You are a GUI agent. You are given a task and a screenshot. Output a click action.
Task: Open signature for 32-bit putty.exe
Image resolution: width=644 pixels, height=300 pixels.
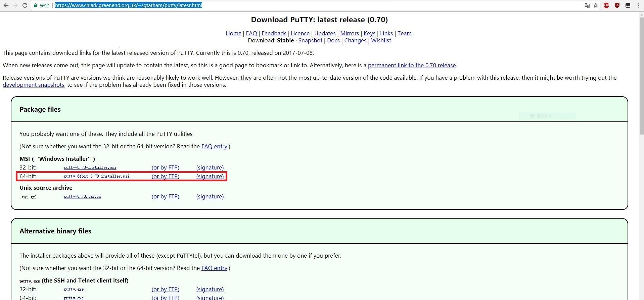click(x=210, y=289)
